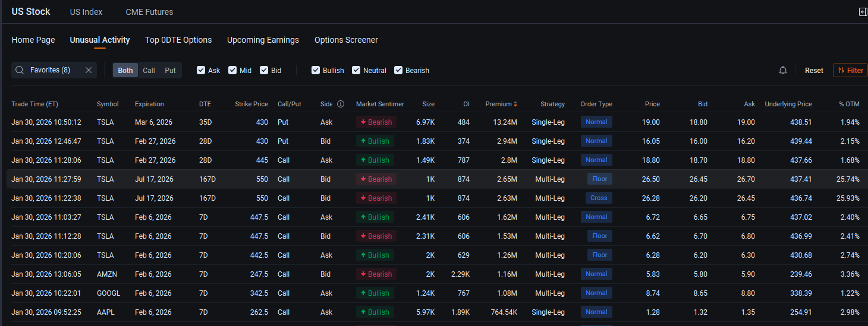Sort by the Premium column arrows
Screen dimensions: 868x326
click(515, 104)
